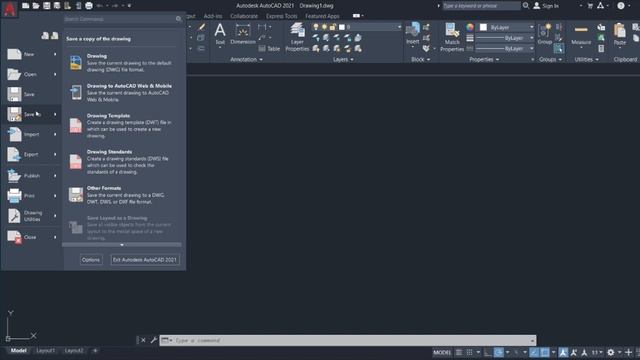Click the scroll-down arrow in save options list
This screenshot has height=360, width=640.
click(x=122, y=245)
